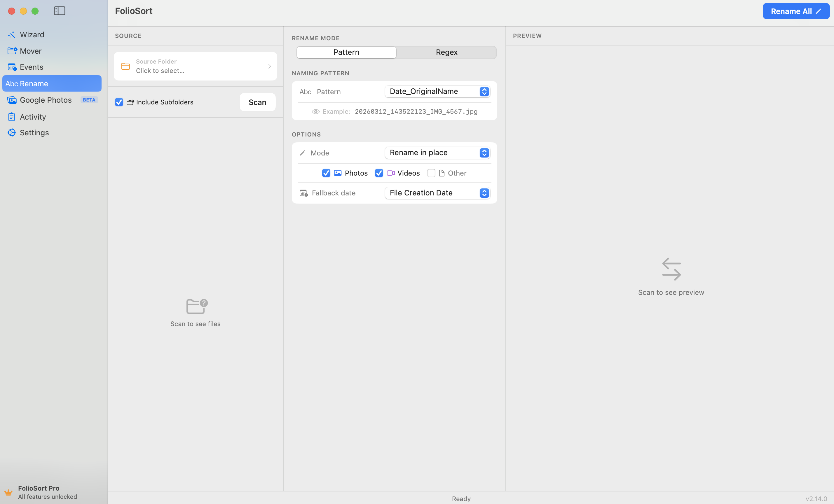This screenshot has width=834, height=504.
Task: Select Abc Rename in the sidebar
Action: coord(52,83)
